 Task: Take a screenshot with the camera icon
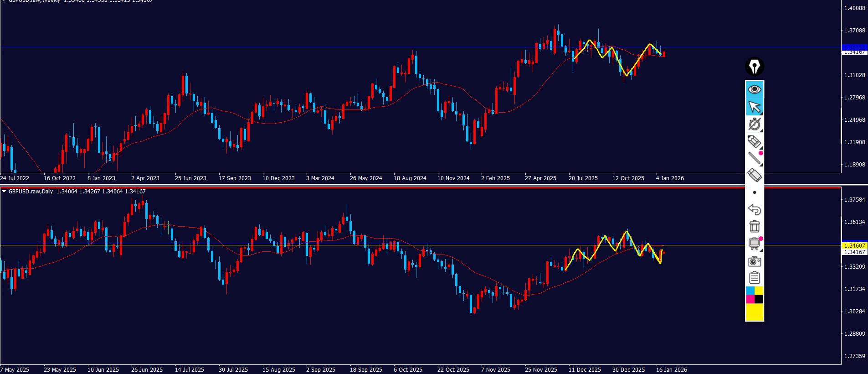(x=755, y=261)
